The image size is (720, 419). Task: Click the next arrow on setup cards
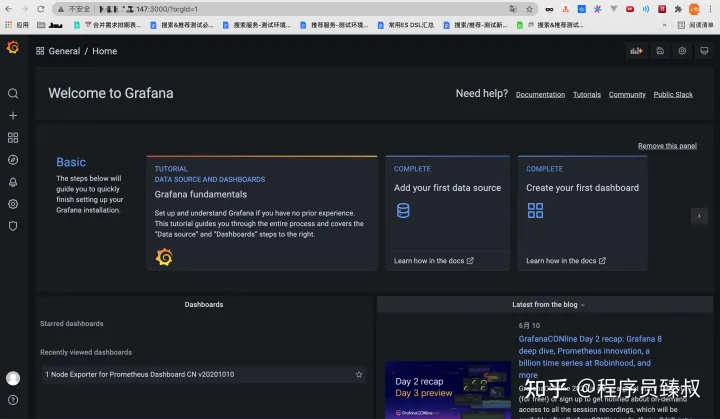(x=699, y=216)
